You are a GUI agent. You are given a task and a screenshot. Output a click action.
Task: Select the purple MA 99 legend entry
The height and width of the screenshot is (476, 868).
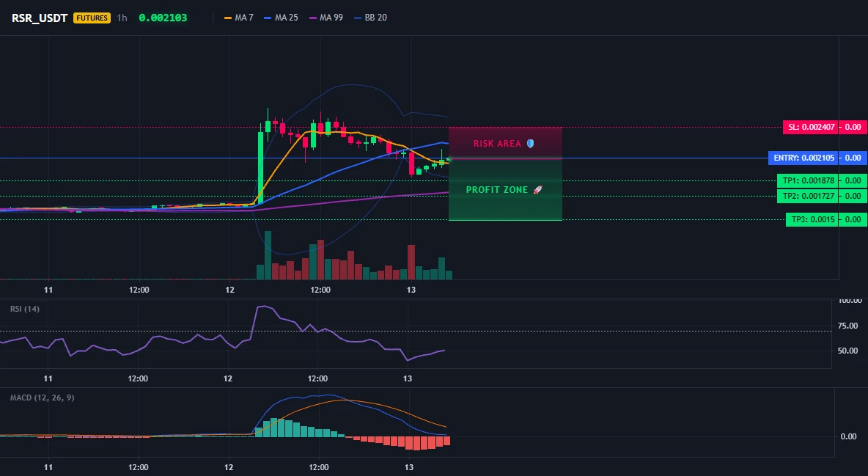326,18
